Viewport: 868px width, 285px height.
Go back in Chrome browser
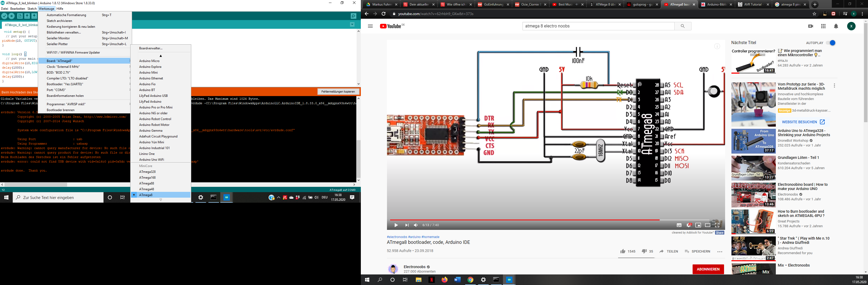pos(367,14)
